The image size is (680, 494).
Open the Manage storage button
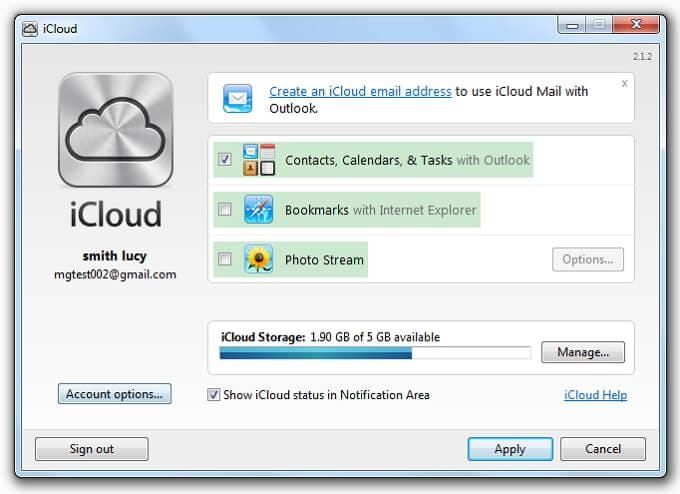click(x=583, y=352)
